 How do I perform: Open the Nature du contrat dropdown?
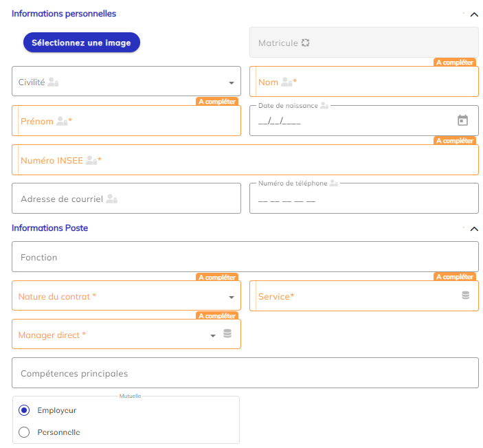(231, 297)
